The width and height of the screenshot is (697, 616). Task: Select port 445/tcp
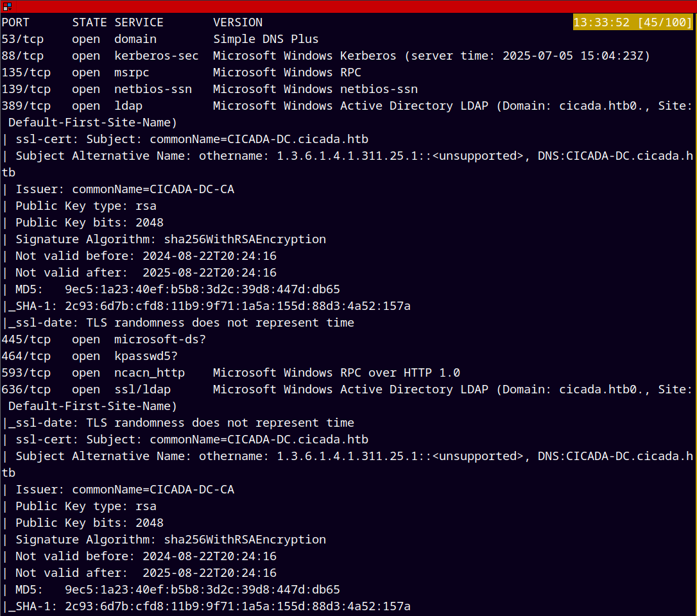26,339
